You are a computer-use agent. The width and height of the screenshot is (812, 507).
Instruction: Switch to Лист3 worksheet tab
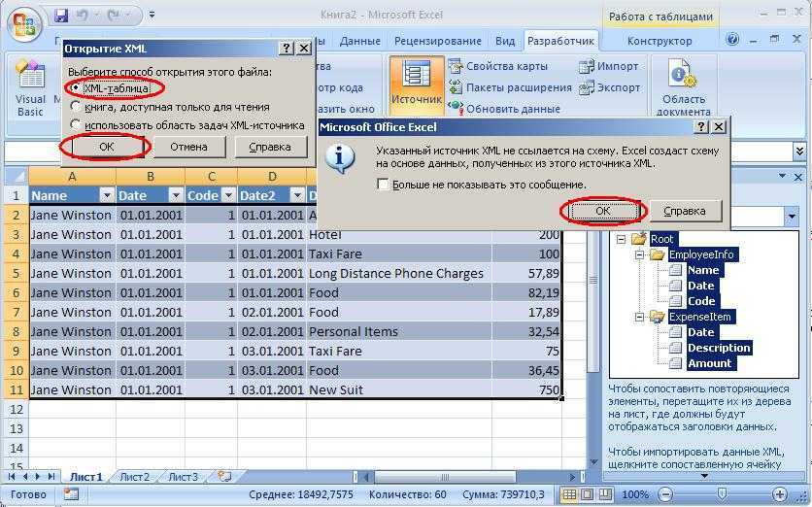pos(183,477)
